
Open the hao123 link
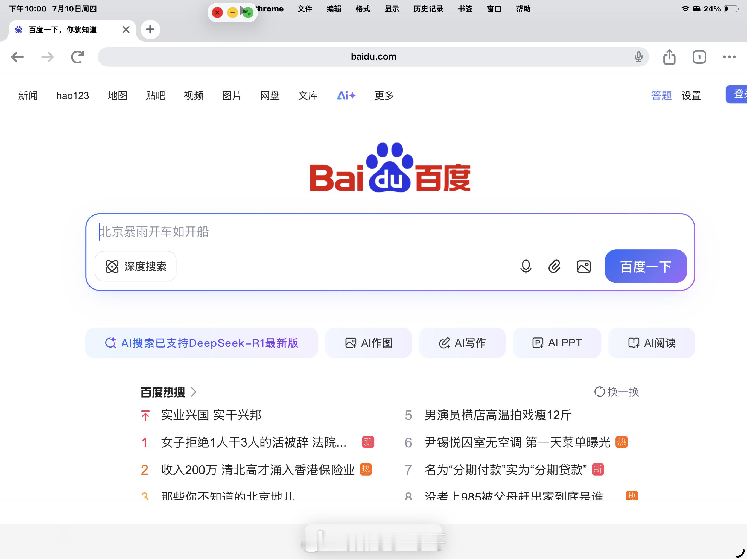tap(73, 96)
